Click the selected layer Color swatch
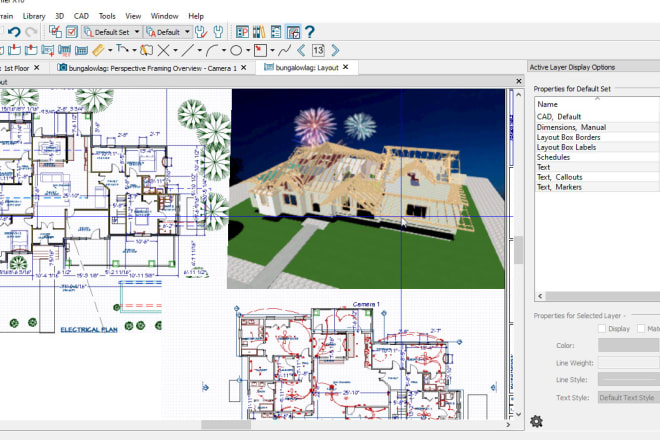Screen dimensions: 660x440 629,345
